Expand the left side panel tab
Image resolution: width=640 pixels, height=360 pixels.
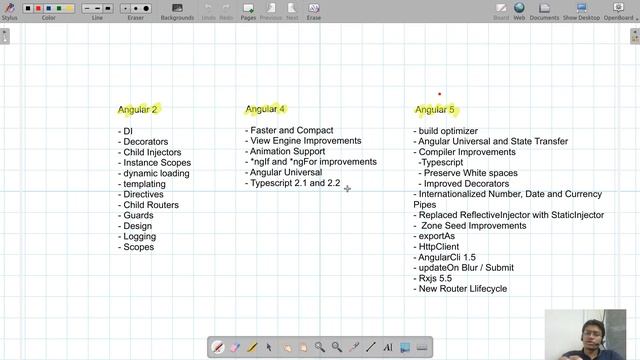5,36
